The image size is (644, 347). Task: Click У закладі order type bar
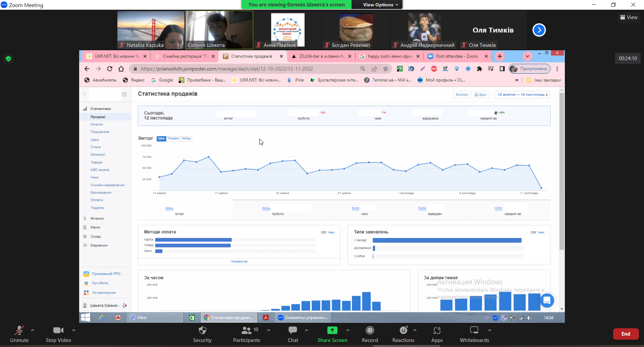pyautogui.click(x=447, y=240)
